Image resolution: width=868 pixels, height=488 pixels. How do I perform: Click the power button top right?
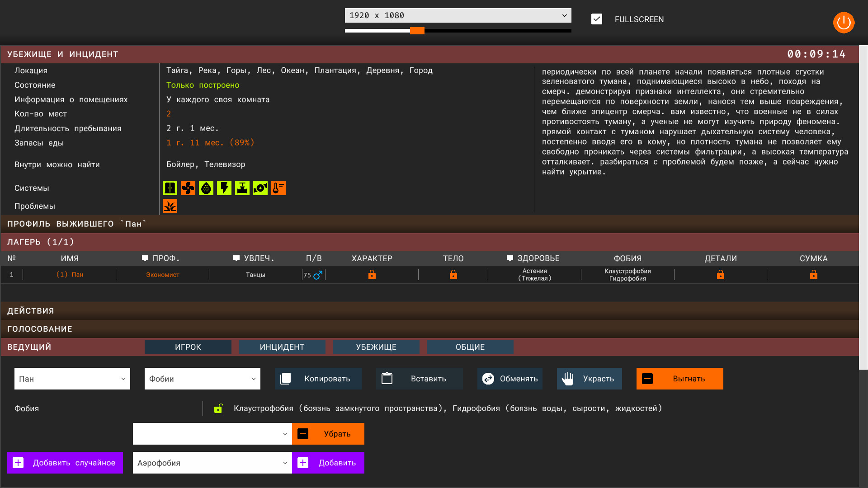pyautogui.click(x=844, y=23)
